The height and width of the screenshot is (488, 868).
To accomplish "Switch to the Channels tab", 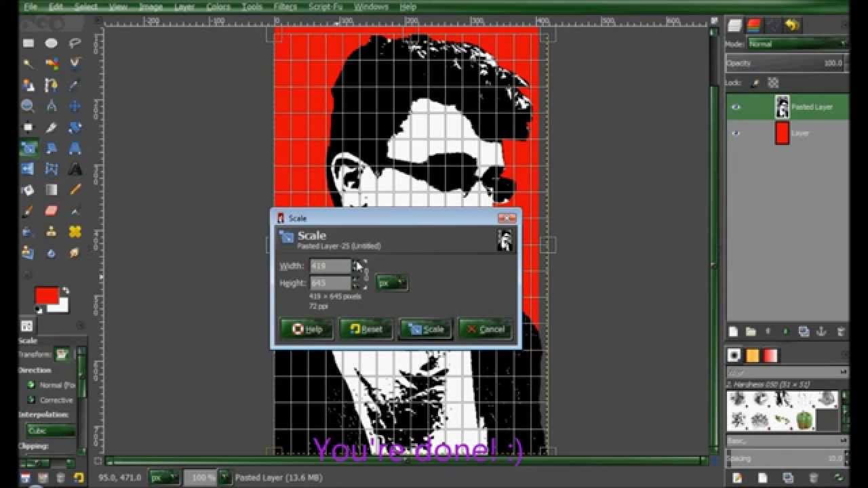I will (755, 26).
